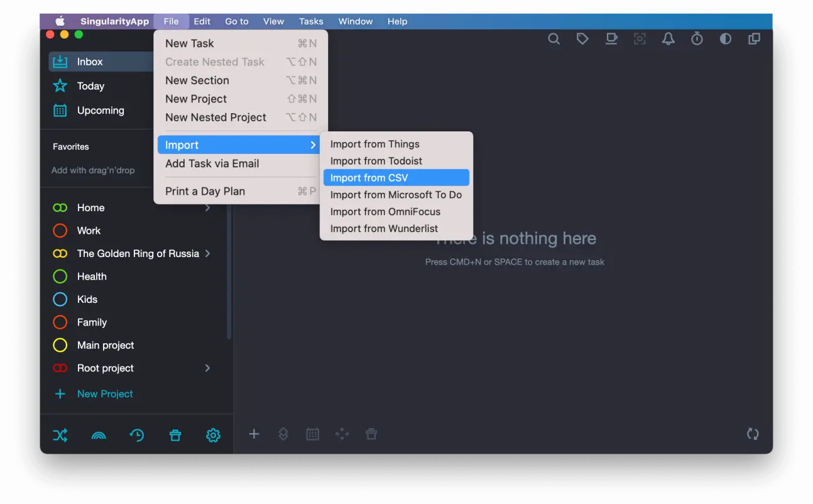Toggle the dark/light theme icon
This screenshot has width=813, height=504.
[726, 39]
